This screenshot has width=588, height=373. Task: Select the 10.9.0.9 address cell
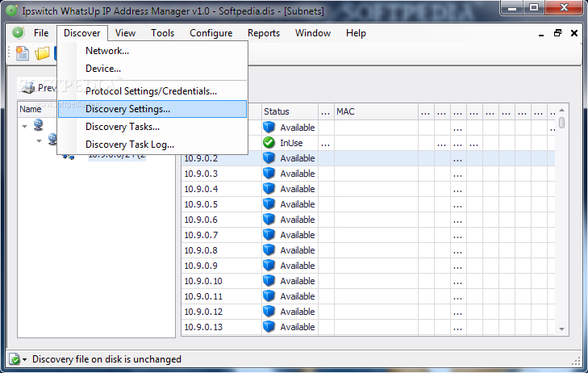[x=221, y=266]
